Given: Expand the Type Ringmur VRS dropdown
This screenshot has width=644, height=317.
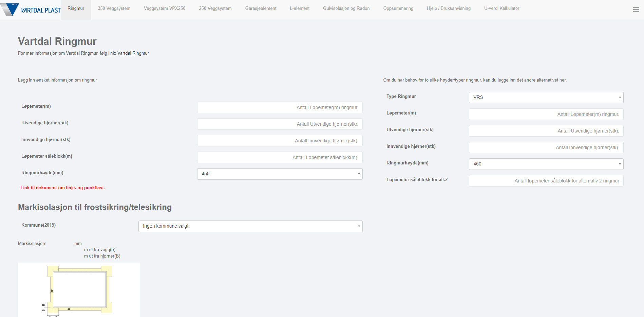Looking at the screenshot, I should [x=546, y=98].
